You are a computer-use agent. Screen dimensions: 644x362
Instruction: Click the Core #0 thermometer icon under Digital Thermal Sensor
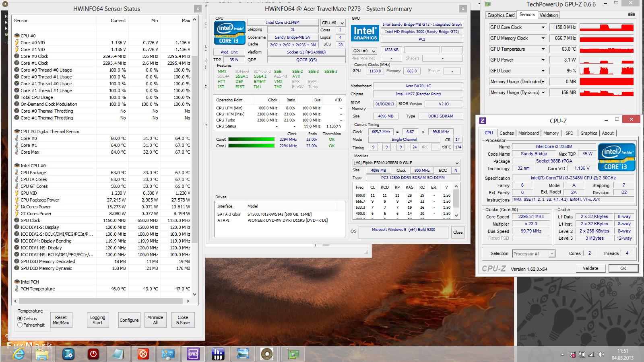click(17, 138)
